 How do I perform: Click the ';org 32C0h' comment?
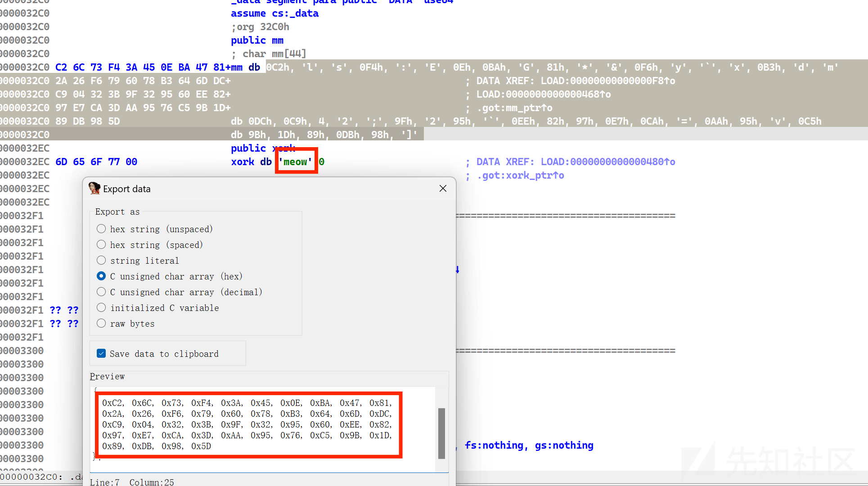pyautogui.click(x=260, y=27)
